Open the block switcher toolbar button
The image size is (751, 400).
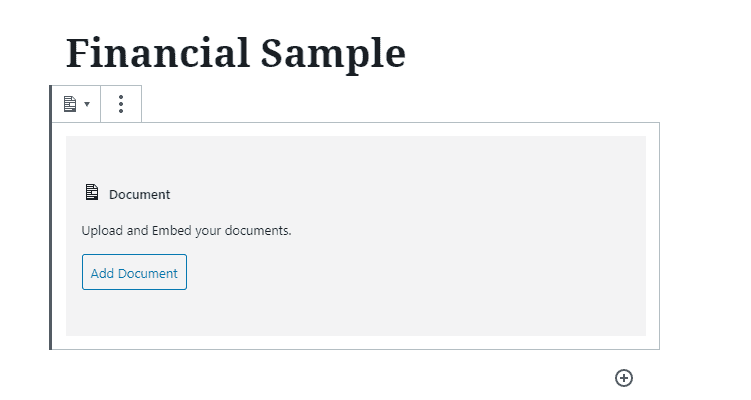tap(76, 104)
